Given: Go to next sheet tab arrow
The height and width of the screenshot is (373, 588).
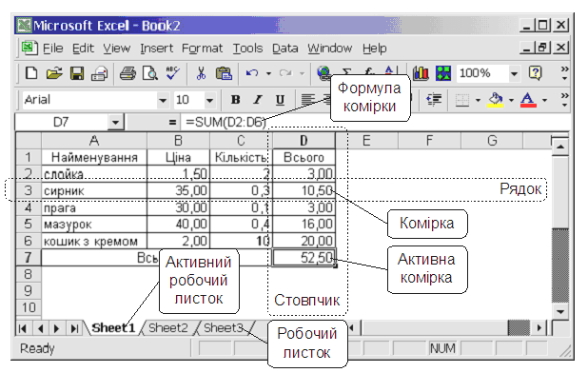Looking at the screenshot, I should [57, 329].
